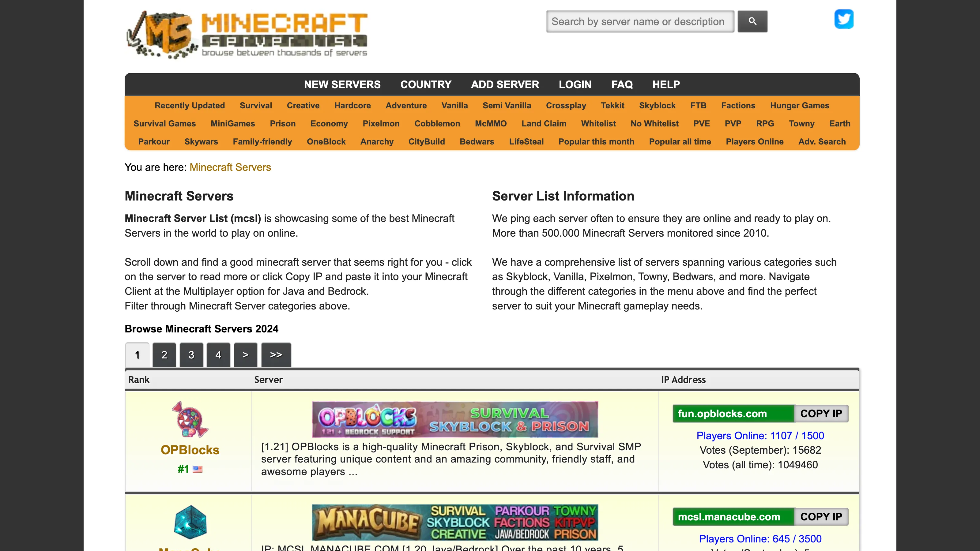Focus the server name search field

[x=640, y=21]
